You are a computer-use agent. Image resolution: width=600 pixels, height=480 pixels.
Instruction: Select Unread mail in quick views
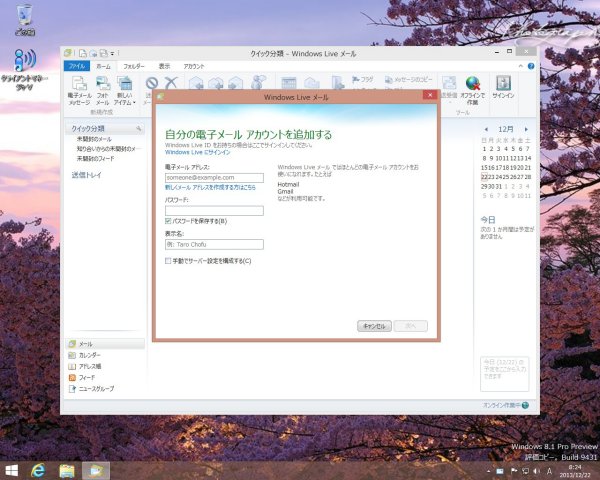[94, 139]
